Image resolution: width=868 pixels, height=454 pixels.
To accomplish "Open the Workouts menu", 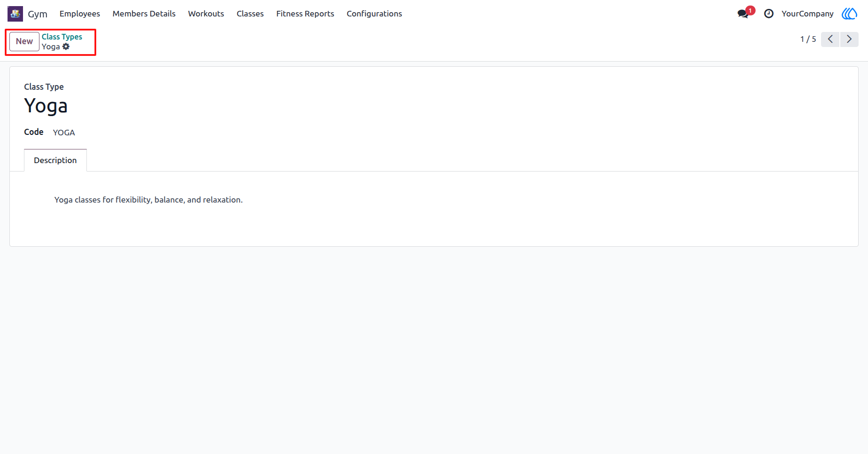I will (x=206, y=14).
